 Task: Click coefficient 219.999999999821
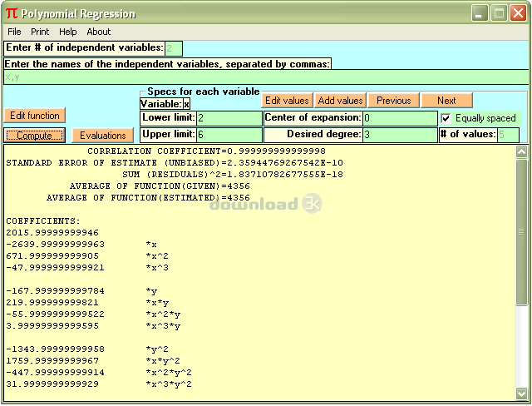click(x=52, y=303)
